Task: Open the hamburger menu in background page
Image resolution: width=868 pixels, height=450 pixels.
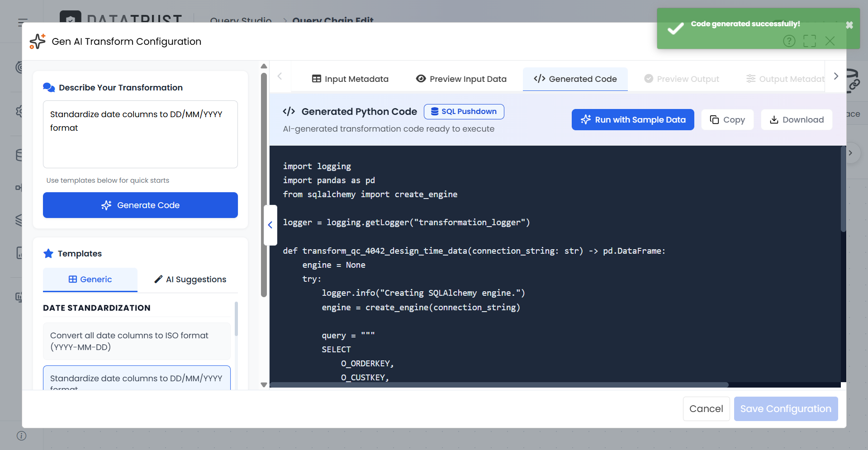Action: (23, 22)
